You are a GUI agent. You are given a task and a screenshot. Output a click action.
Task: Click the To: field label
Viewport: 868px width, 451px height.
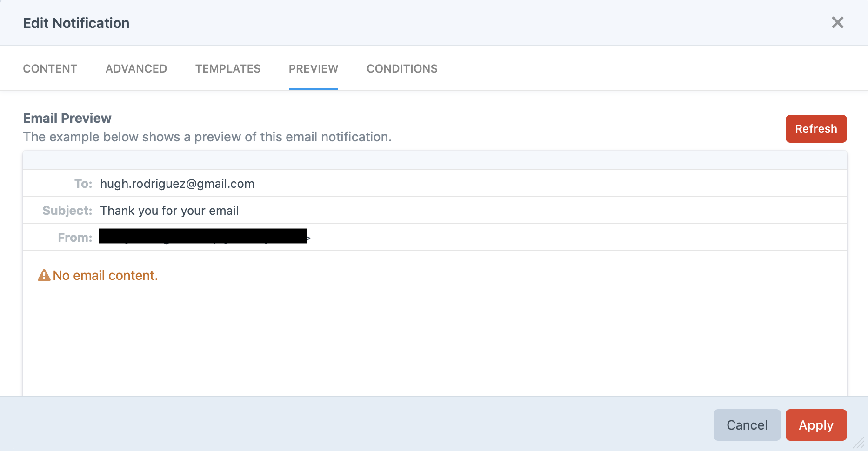click(x=83, y=183)
